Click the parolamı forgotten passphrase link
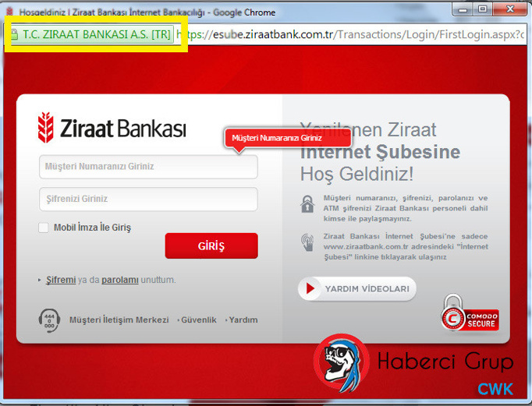The image size is (532, 406). pyautogui.click(x=119, y=280)
